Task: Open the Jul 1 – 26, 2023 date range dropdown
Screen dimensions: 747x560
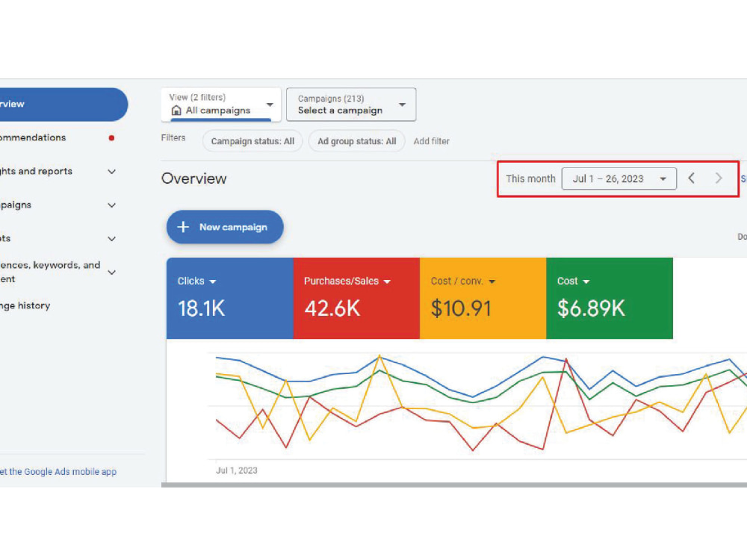Action: 619,178
